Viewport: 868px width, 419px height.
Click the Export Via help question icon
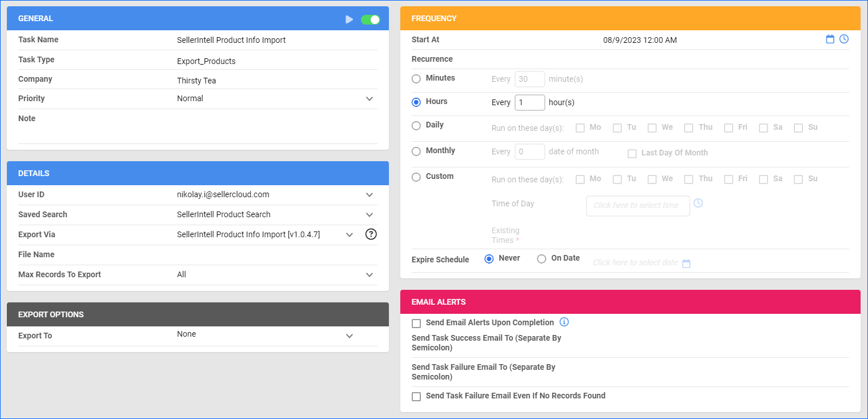371,234
